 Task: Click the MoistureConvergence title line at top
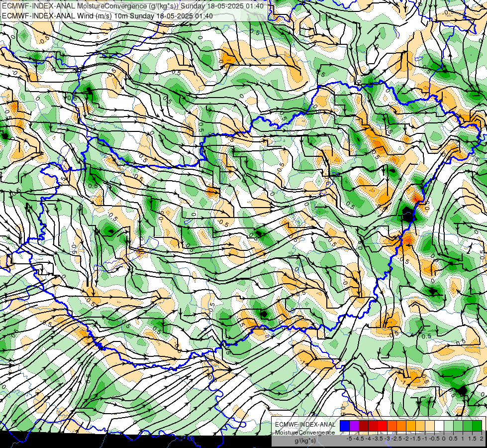pyautogui.click(x=133, y=6)
